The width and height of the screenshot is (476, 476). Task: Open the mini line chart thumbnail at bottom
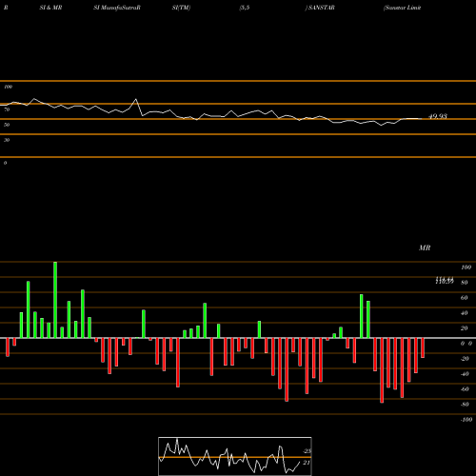[x=235, y=456]
